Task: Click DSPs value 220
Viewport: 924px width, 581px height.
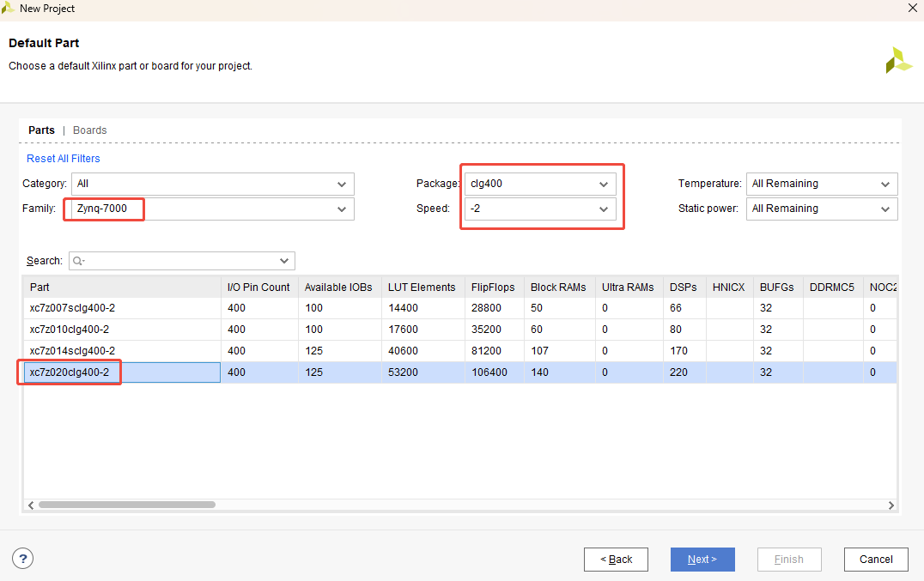Action: 678,372
